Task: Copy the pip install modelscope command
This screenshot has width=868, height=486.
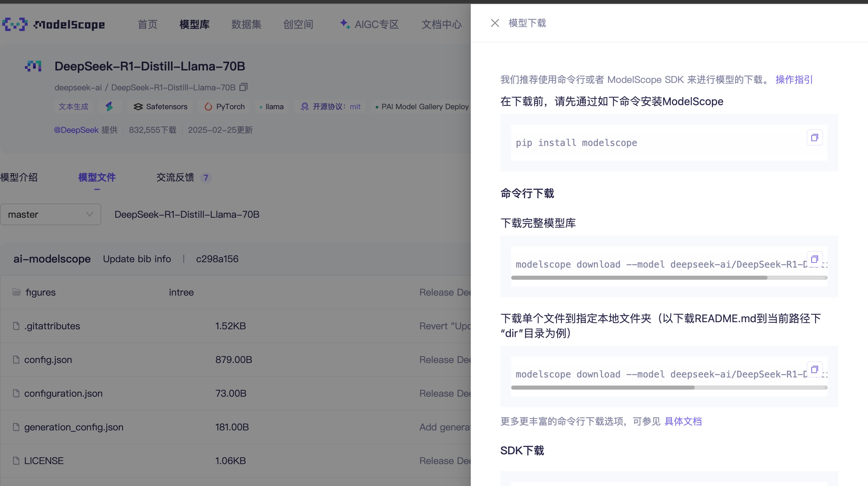Action: [814, 138]
